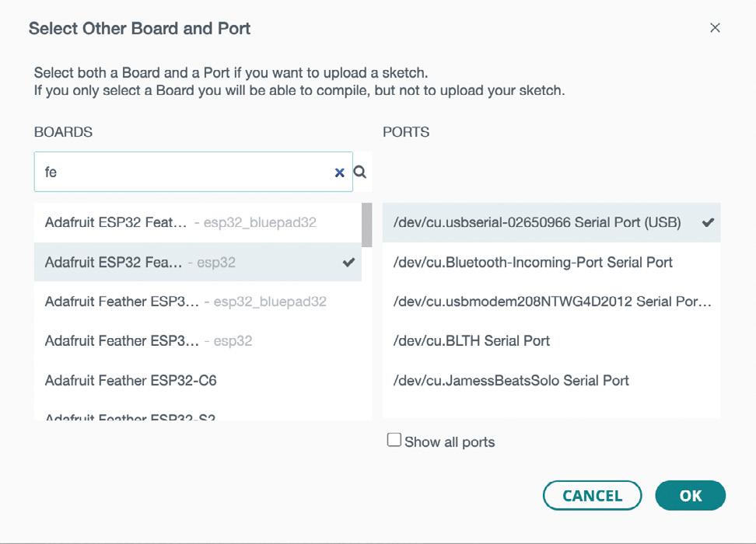Click the search magnifier icon
The height and width of the screenshot is (544, 756).
tap(360, 173)
